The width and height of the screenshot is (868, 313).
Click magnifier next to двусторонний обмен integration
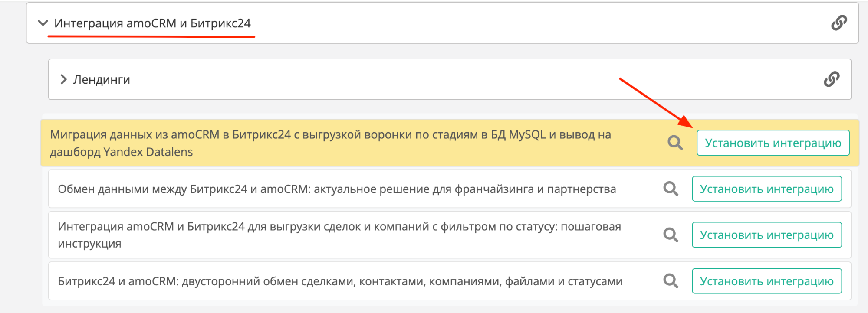[x=671, y=281]
